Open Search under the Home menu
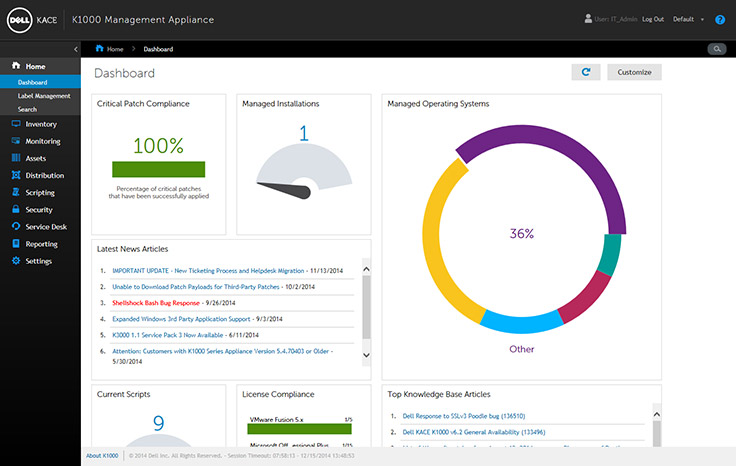This screenshot has width=736, height=466. [27, 109]
